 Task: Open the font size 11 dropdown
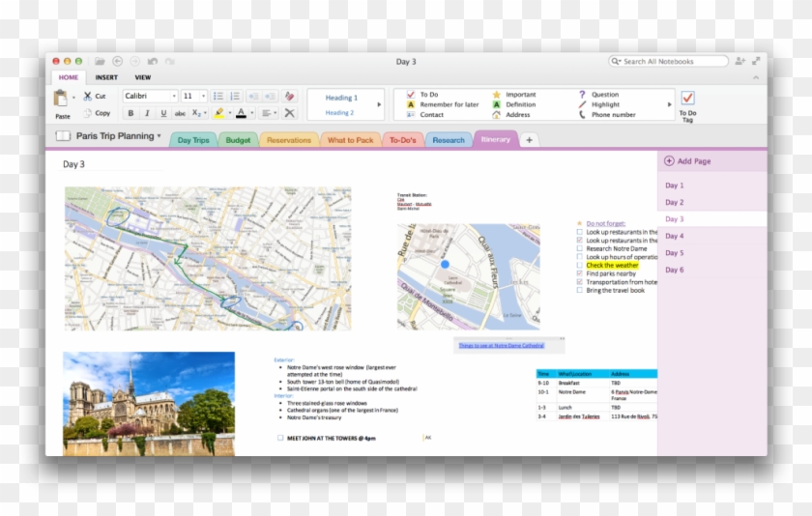pyautogui.click(x=204, y=96)
